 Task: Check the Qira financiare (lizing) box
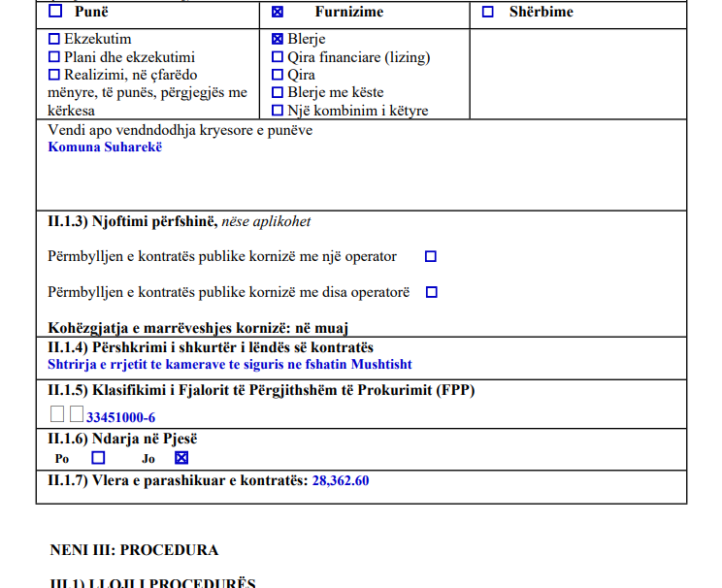pyautogui.click(x=278, y=56)
